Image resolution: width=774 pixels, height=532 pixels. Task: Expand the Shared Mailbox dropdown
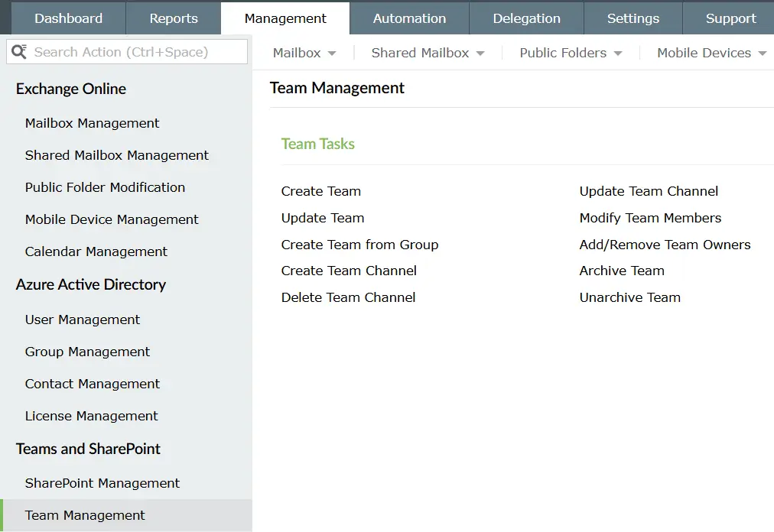coord(428,53)
